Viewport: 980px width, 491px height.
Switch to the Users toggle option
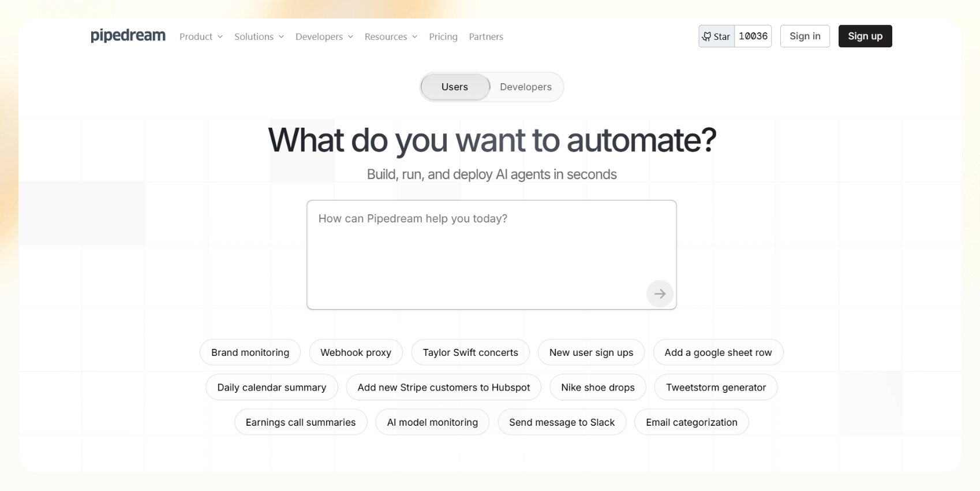coord(455,87)
